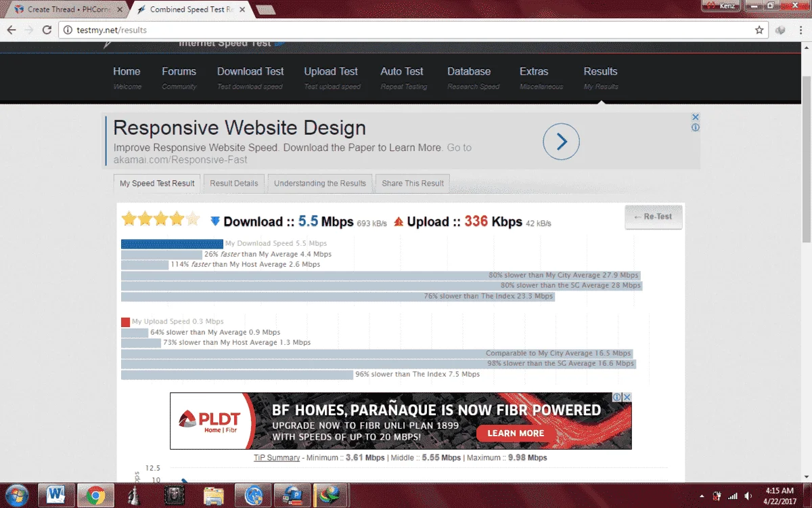Screen dimensions: 812x508
Task: Reload the testmy.net page
Action: point(47,30)
